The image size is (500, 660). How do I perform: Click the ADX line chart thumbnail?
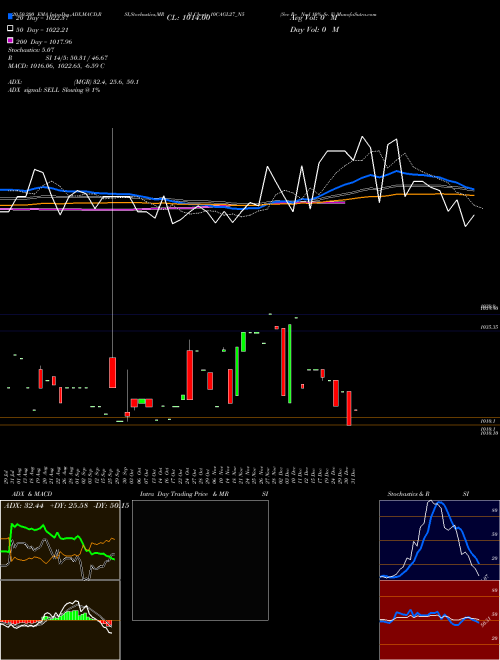coord(60,540)
